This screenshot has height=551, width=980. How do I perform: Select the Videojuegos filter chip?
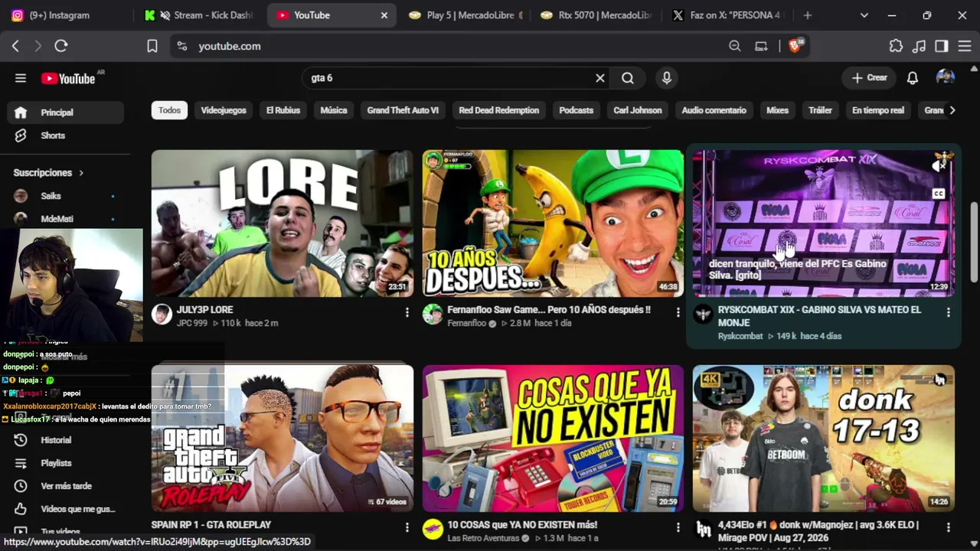(224, 110)
